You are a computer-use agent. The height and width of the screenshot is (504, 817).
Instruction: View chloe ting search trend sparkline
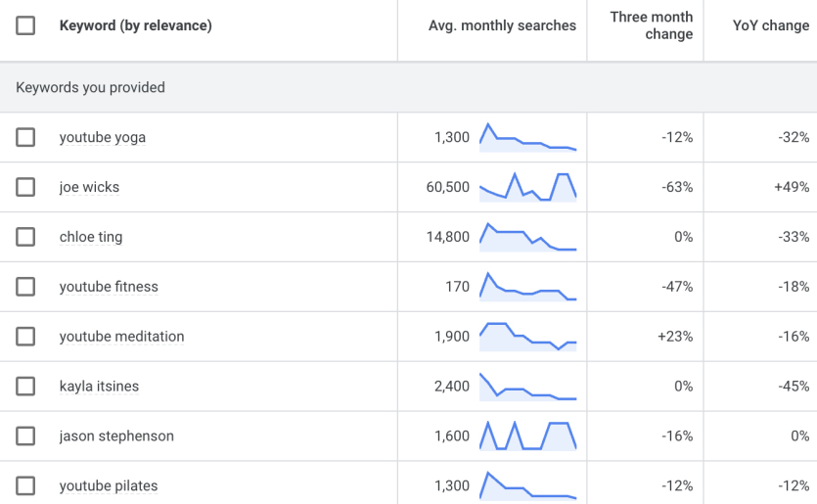pos(527,237)
